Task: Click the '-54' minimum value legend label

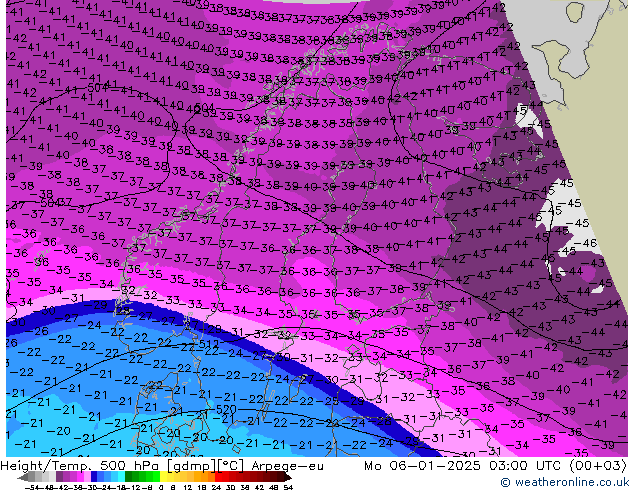Action: click(32, 487)
